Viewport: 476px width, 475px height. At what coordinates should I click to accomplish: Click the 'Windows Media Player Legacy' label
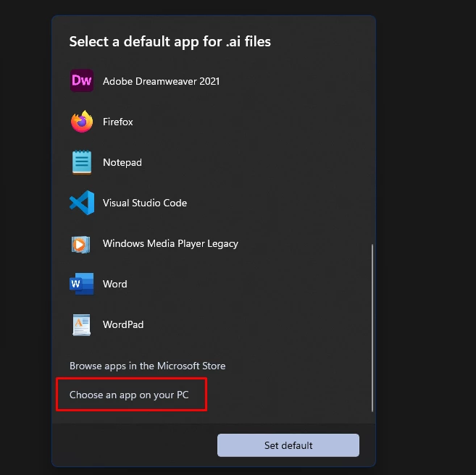[170, 244]
